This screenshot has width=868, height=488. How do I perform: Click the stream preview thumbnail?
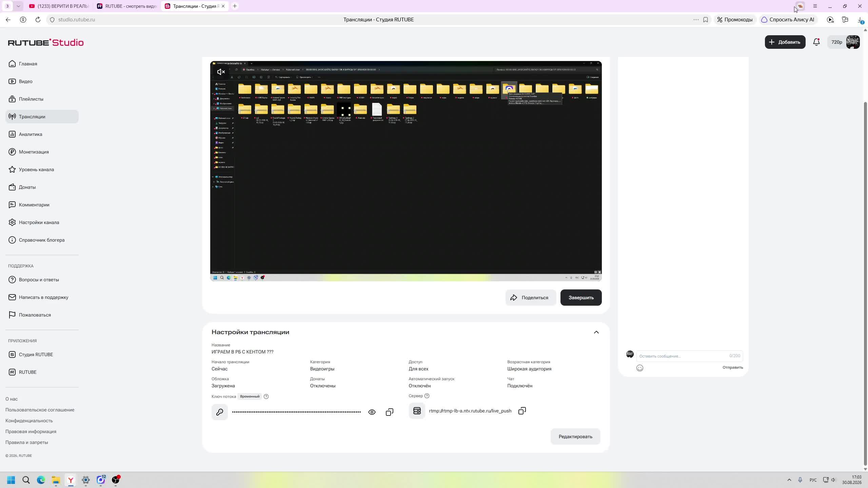[x=406, y=171]
